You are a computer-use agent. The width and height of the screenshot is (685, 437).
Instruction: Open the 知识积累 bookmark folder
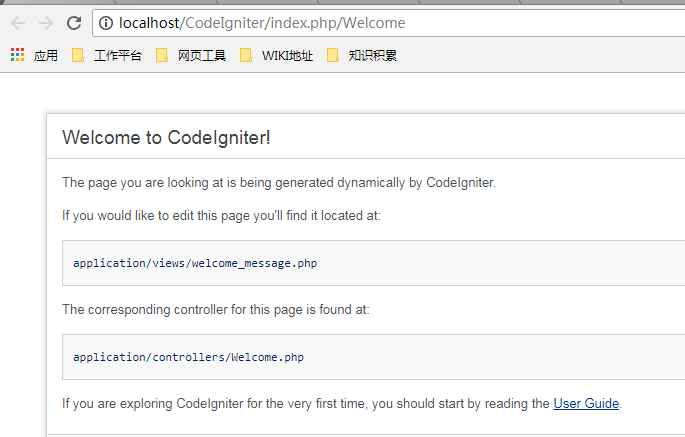pos(362,55)
